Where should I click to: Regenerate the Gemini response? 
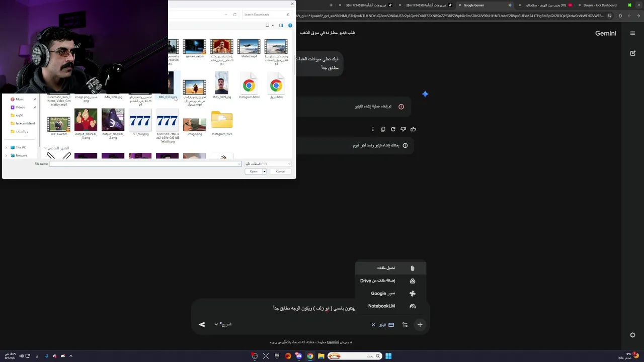point(393,129)
